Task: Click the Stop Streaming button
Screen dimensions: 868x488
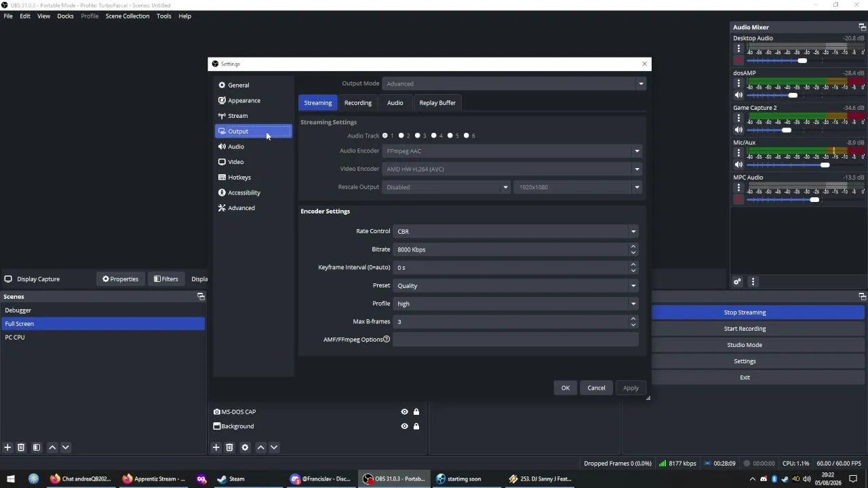Action: pyautogui.click(x=745, y=312)
